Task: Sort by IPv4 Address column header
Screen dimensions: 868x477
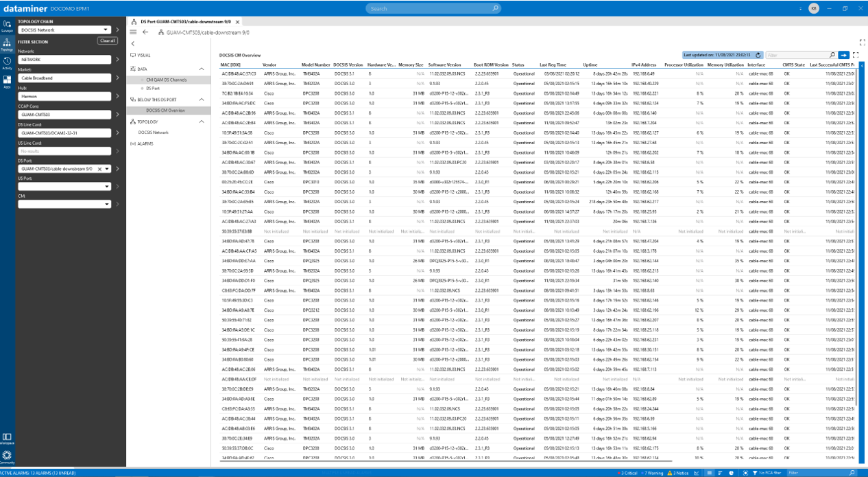Action: 644,65
